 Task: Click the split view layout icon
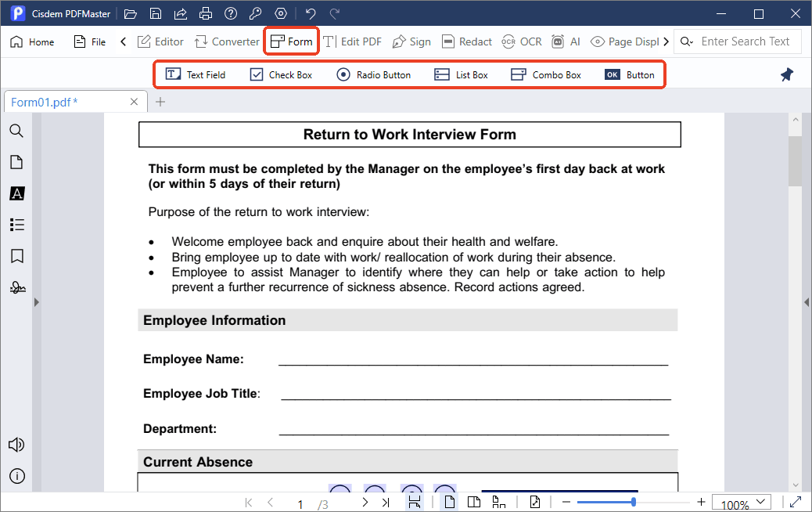pos(498,502)
